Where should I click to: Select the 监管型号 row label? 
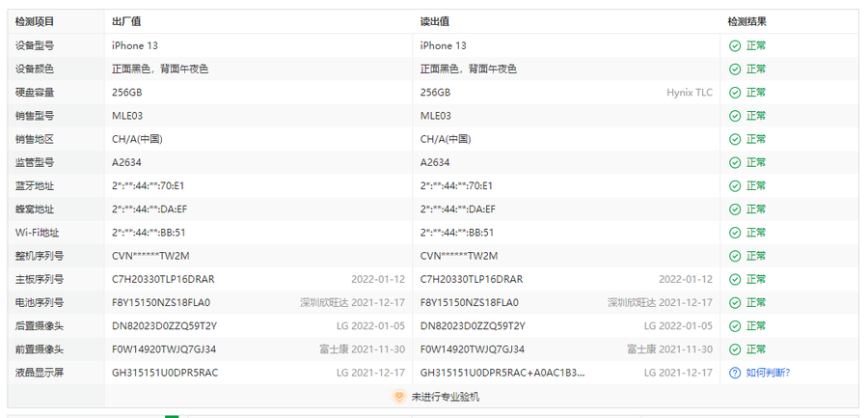(35, 162)
